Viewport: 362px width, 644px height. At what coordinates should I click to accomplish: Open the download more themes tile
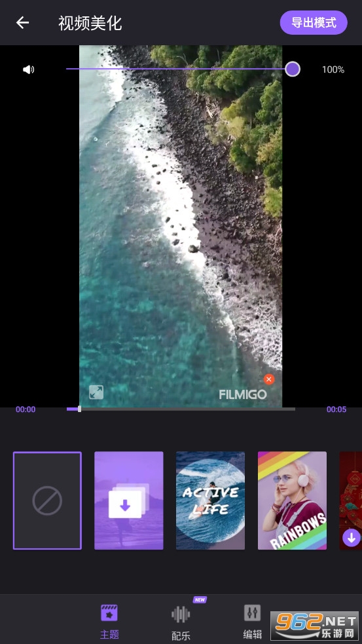coord(129,501)
